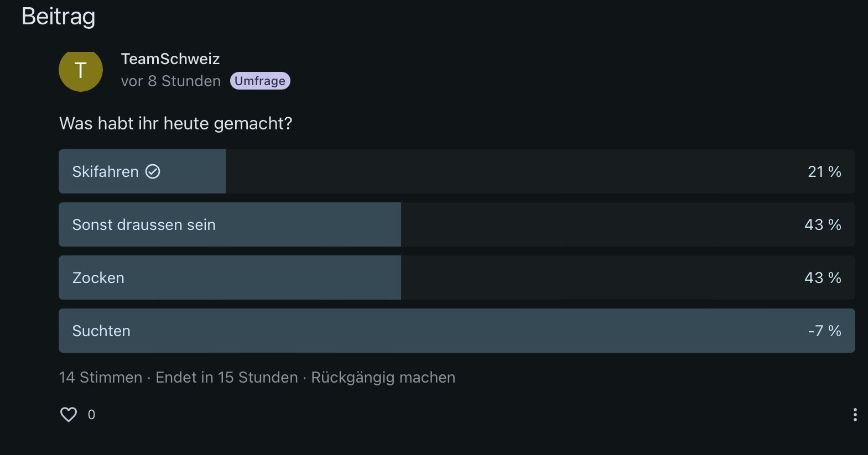Choose the Zocken poll option

pyautogui.click(x=98, y=278)
